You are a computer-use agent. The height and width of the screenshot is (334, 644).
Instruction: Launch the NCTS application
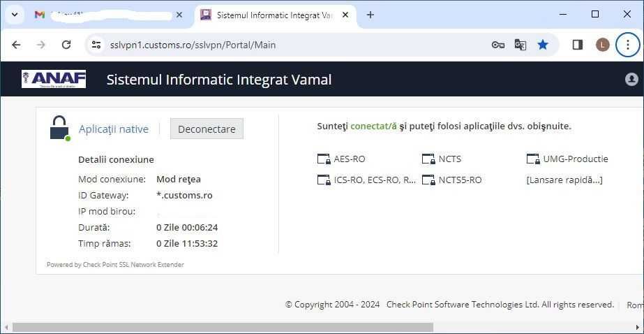pos(450,159)
